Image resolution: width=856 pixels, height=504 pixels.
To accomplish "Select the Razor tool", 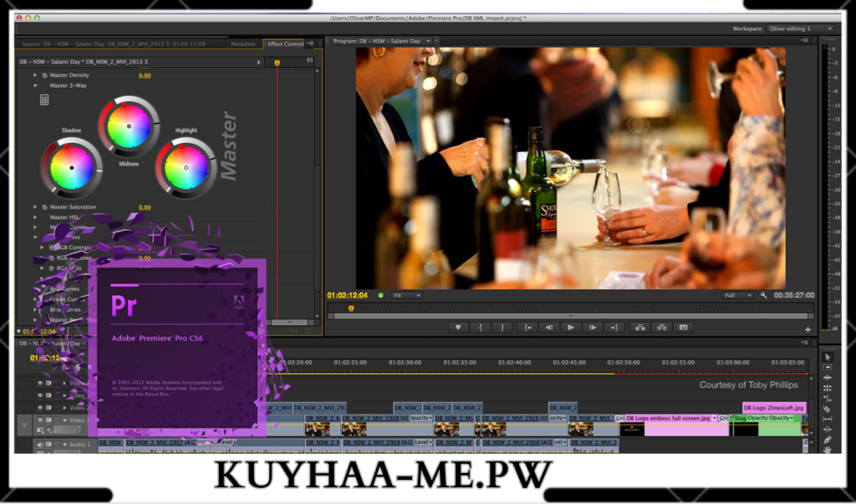I will click(x=827, y=409).
